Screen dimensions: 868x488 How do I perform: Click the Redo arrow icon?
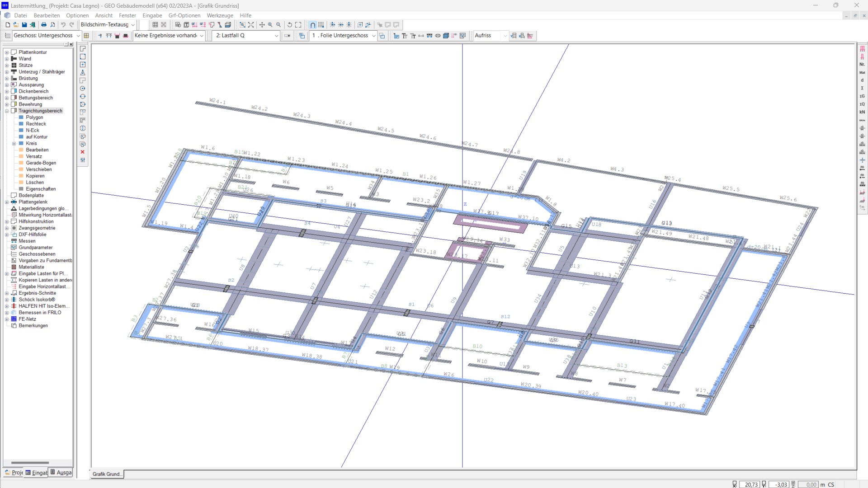click(x=71, y=25)
